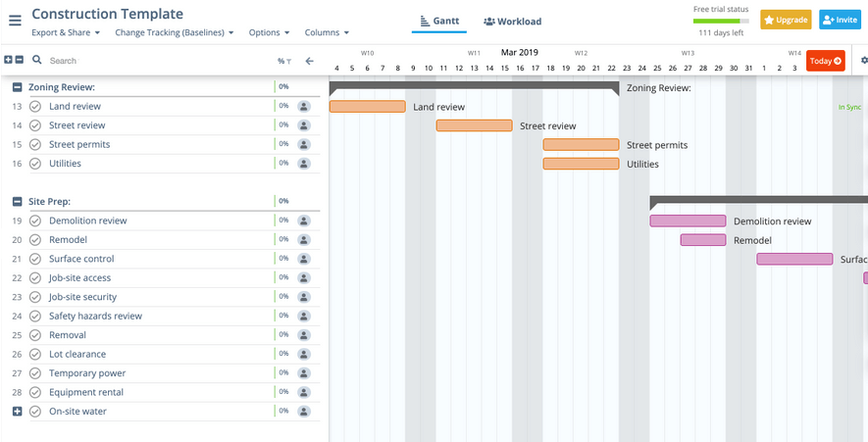Open assignee avatar for Removal
868x442 pixels.
(x=303, y=335)
